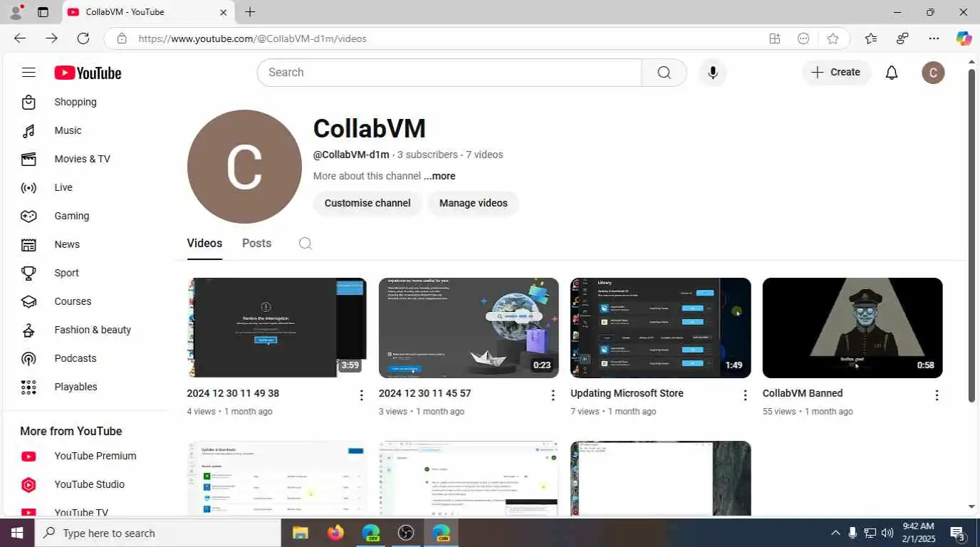Open Edge settings and more menu
Viewport: 980px width, 547px height.
click(934, 38)
